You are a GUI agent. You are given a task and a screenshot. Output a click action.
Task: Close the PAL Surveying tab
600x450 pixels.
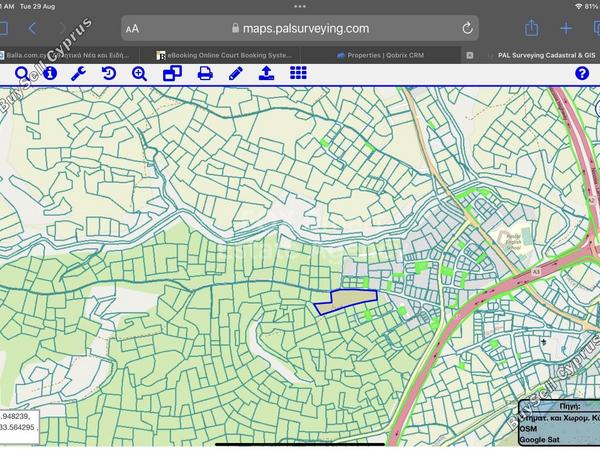pos(470,55)
